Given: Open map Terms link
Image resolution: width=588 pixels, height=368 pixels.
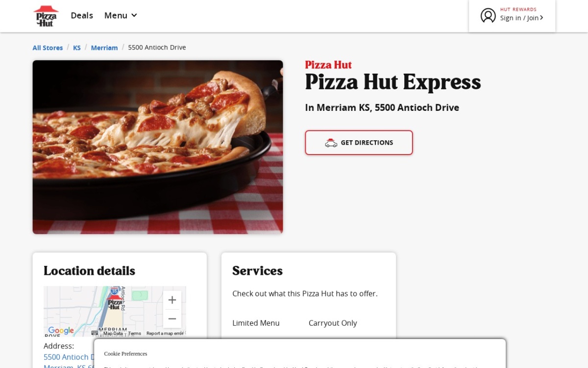Looking at the screenshot, I should [134, 333].
